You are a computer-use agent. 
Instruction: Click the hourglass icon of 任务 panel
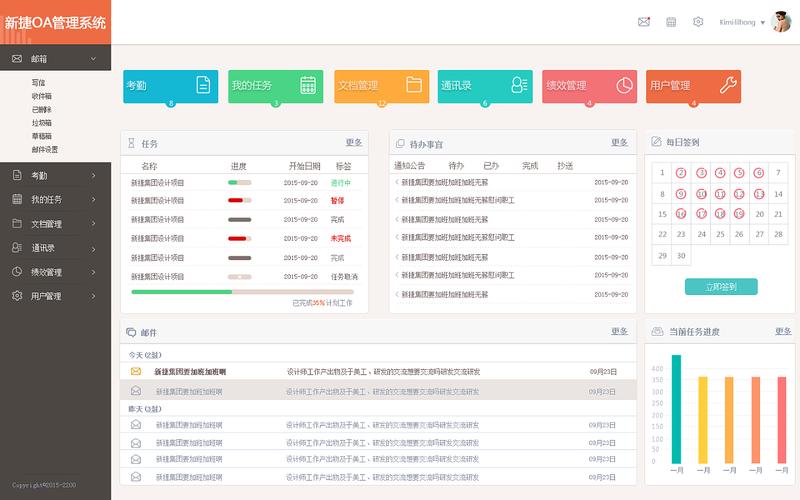click(131, 143)
